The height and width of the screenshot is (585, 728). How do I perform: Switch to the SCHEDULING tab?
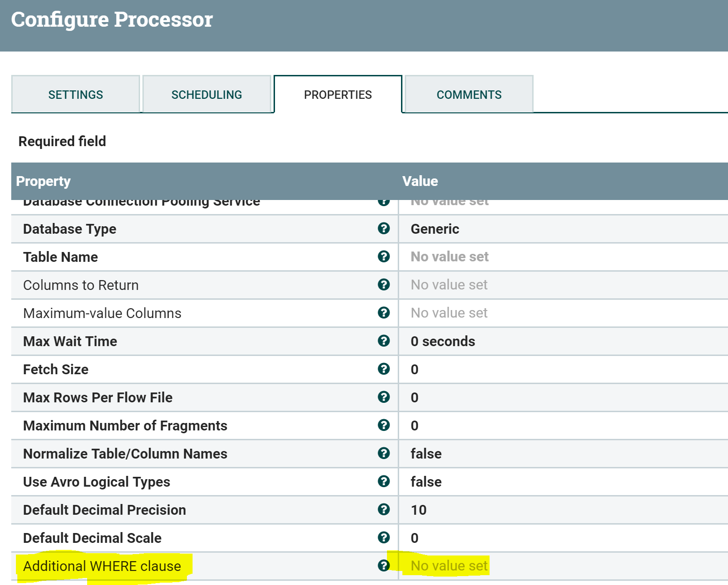[207, 94]
